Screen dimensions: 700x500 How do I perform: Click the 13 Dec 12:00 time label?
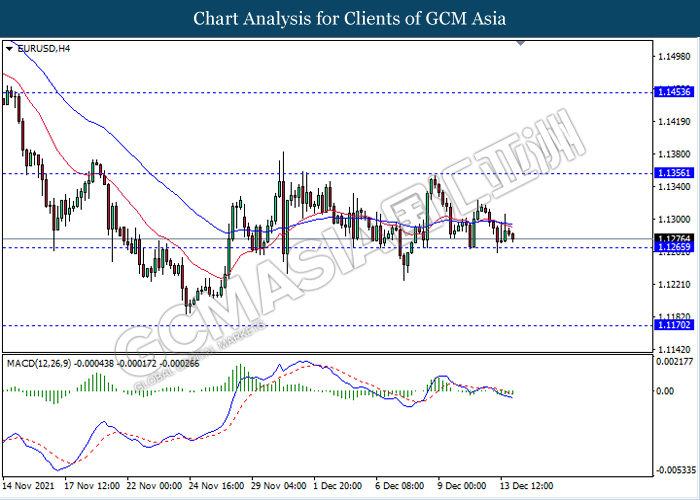525,485
